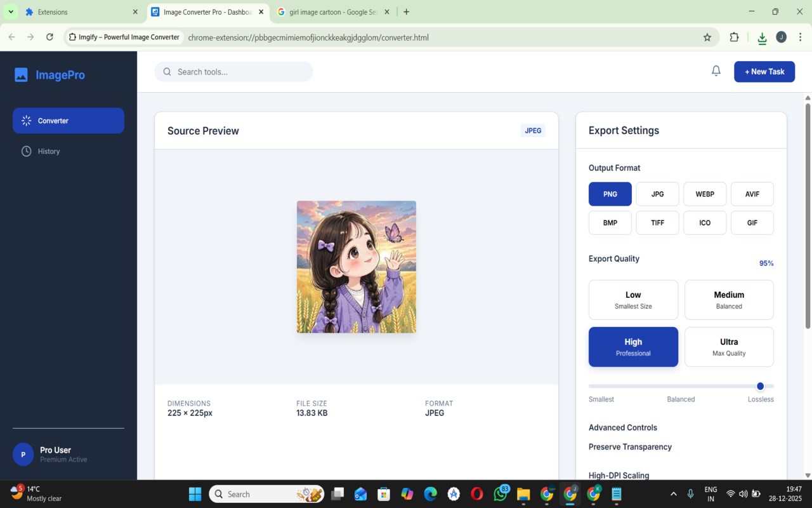812x508 pixels.
Task: Expand hidden system tray icons
Action: pos(674,494)
